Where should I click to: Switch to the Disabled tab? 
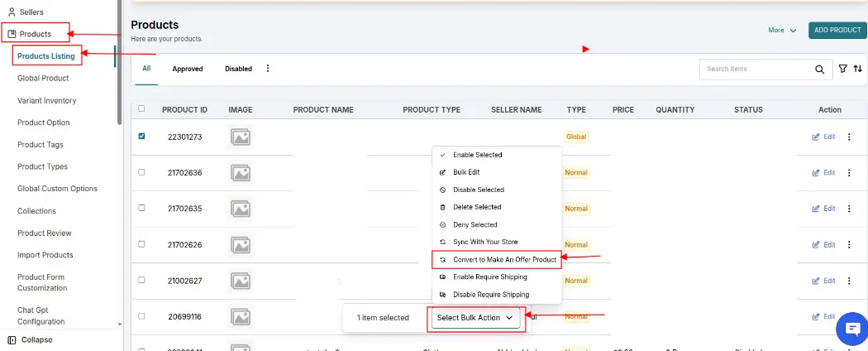pos(239,69)
